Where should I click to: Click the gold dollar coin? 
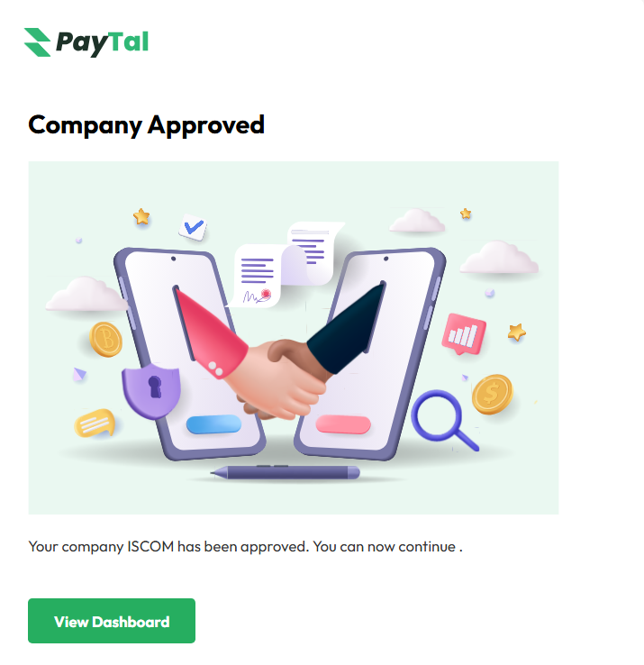point(492,394)
